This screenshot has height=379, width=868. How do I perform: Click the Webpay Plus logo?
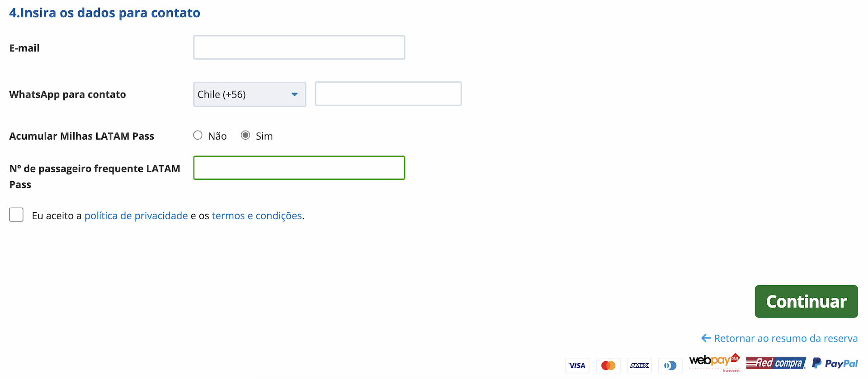pos(714,362)
